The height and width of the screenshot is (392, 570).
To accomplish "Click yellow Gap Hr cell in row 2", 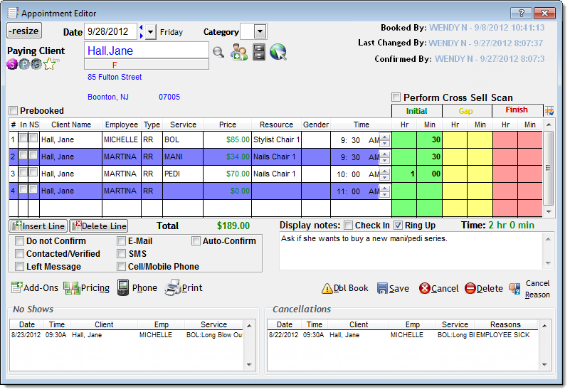I will (x=455, y=157).
